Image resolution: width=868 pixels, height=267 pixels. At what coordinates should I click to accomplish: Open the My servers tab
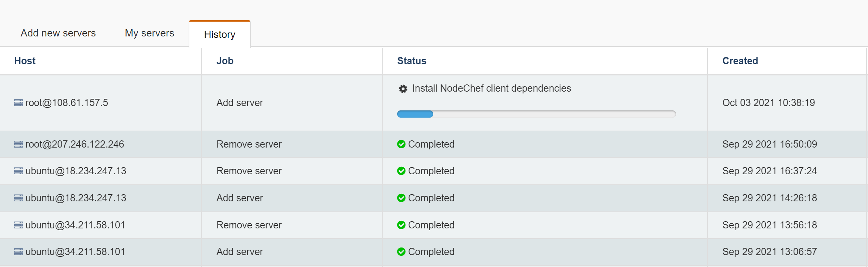(x=150, y=33)
